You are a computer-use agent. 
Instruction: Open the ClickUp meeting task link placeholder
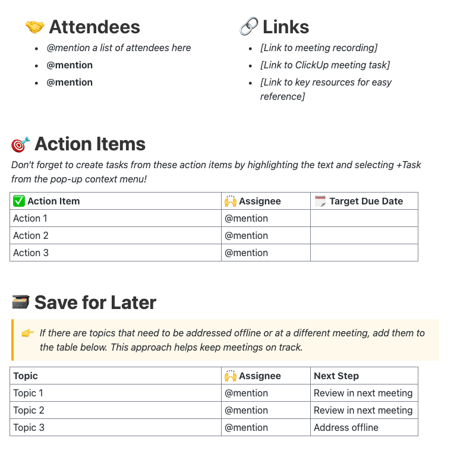point(324,65)
